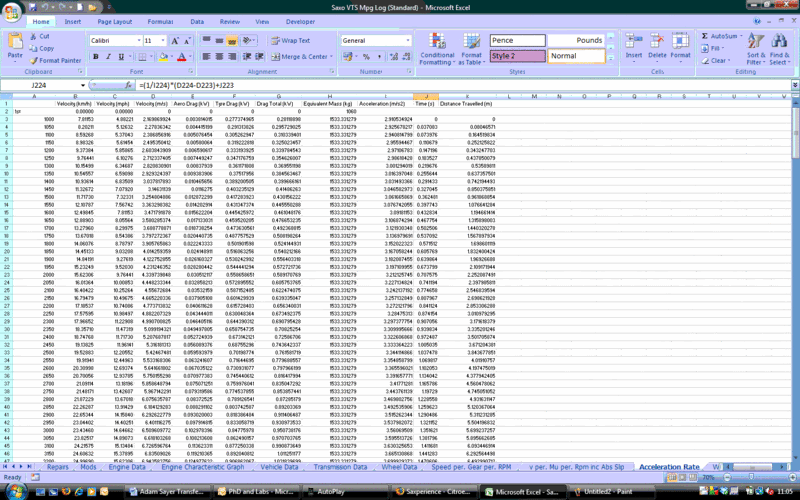The width and height of the screenshot is (800, 500).
Task: Toggle italic formatting
Action: click(108, 57)
